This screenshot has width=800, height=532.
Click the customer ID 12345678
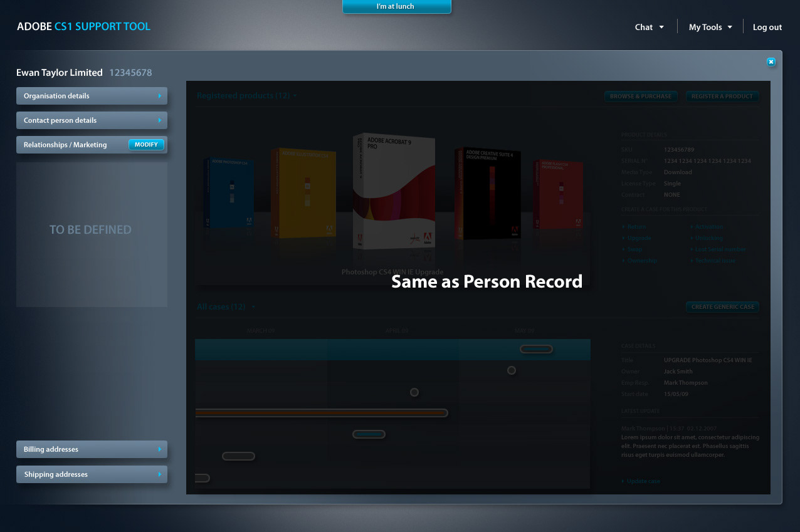(x=130, y=73)
